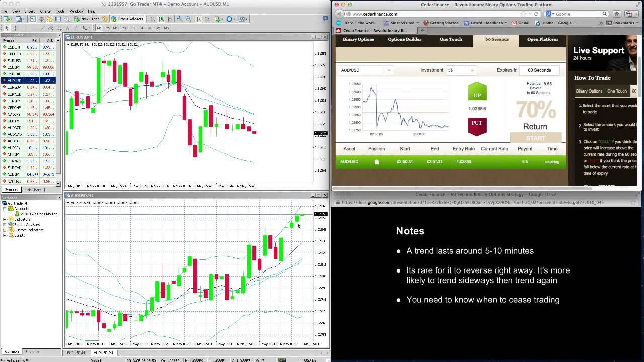Open the Gmail bookmark

tap(520, 23)
